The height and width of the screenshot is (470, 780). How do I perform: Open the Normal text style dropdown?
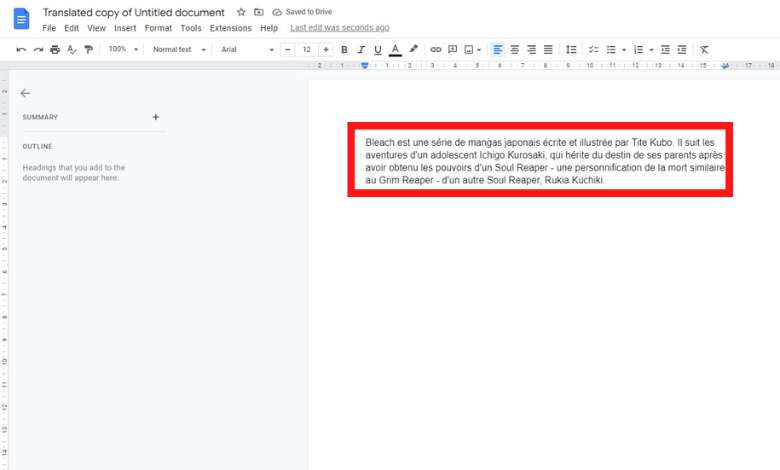click(x=179, y=49)
